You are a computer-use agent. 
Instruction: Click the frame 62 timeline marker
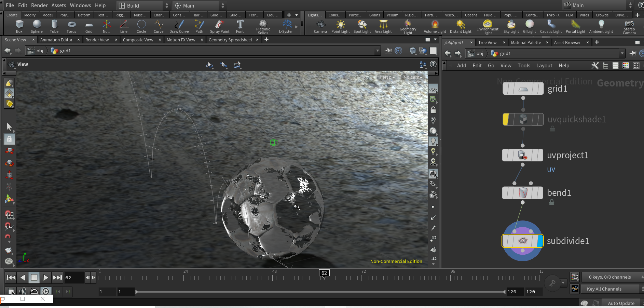324,273
